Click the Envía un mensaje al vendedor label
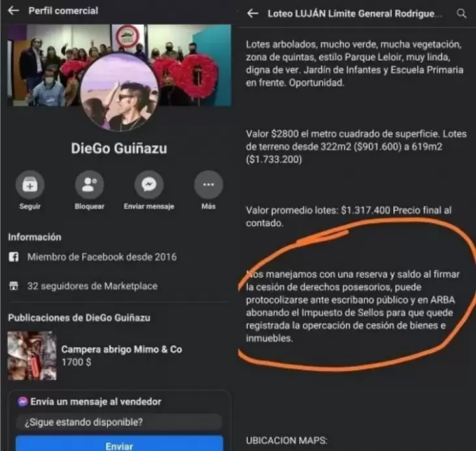Screen dimensions: 476x451 coord(96,401)
